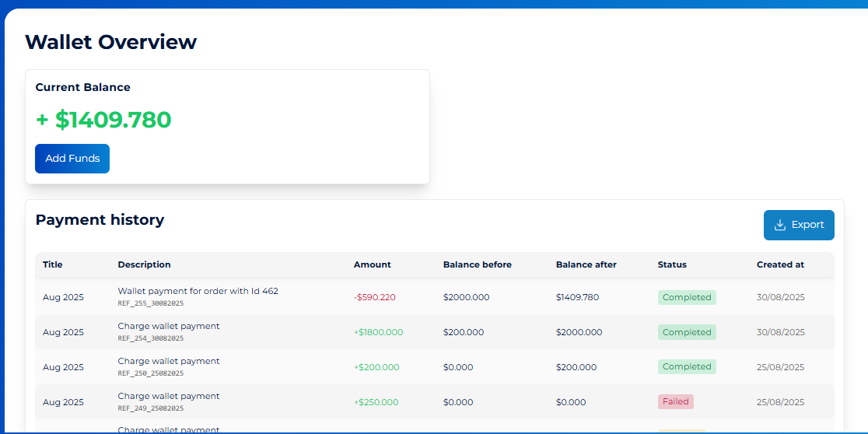This screenshot has height=434, width=868.
Task: Click the Balance after column header
Action: 586,264
